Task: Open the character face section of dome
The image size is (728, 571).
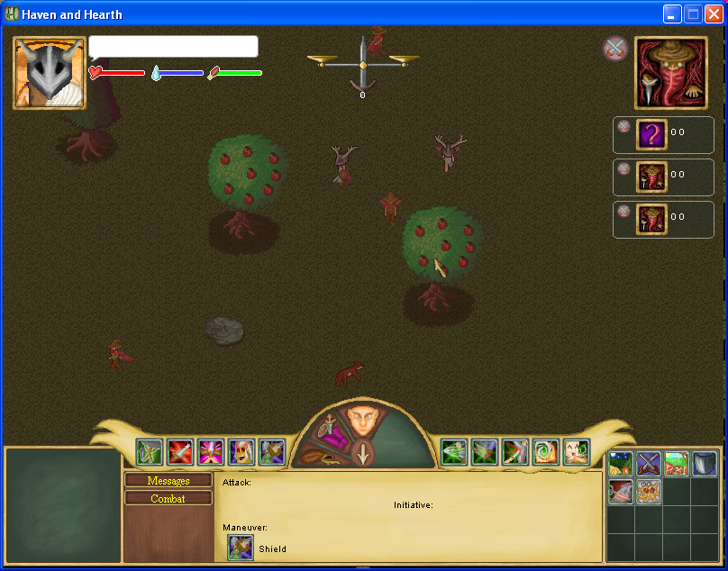Action: pos(362,420)
